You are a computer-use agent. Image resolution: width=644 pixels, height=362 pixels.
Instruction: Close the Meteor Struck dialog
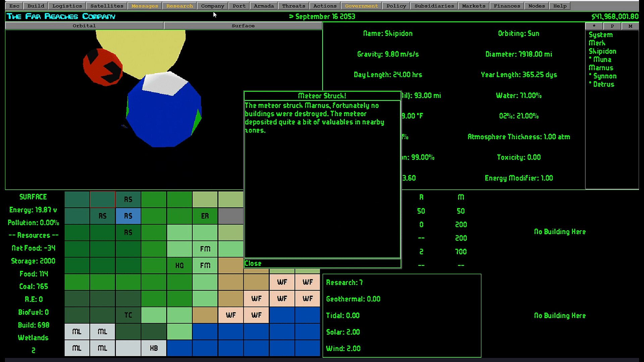[x=253, y=263]
